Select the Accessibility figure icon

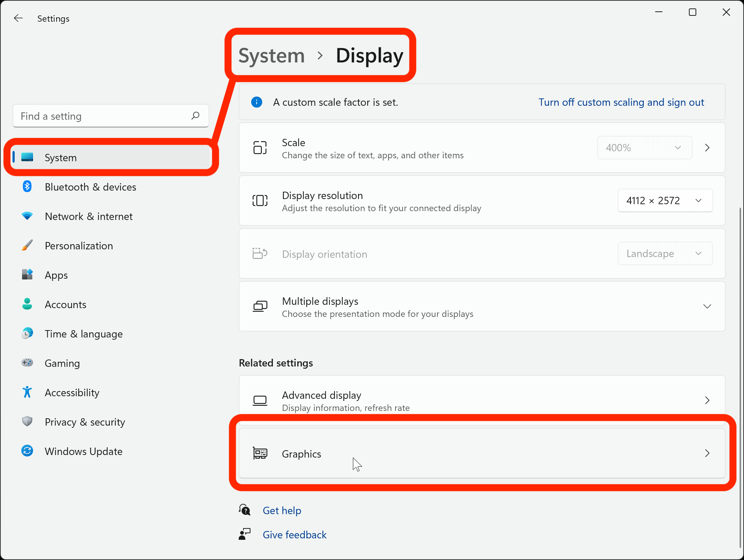tap(27, 392)
